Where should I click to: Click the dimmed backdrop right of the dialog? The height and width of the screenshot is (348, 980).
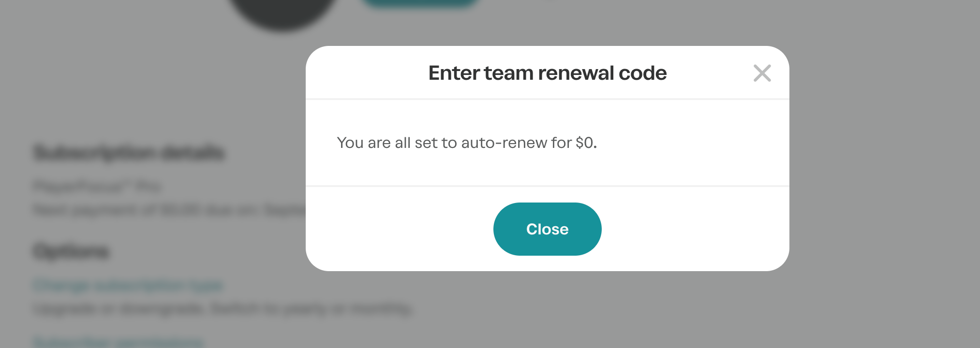click(x=884, y=159)
